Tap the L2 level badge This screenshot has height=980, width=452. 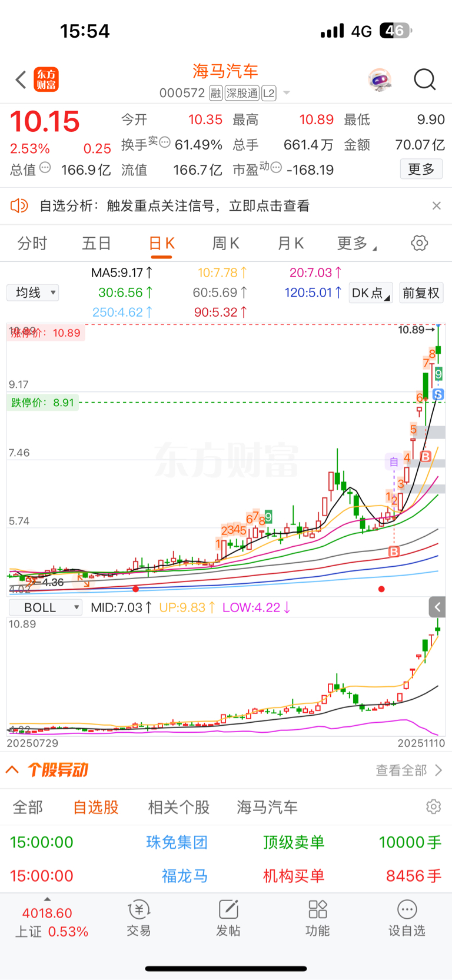click(269, 93)
